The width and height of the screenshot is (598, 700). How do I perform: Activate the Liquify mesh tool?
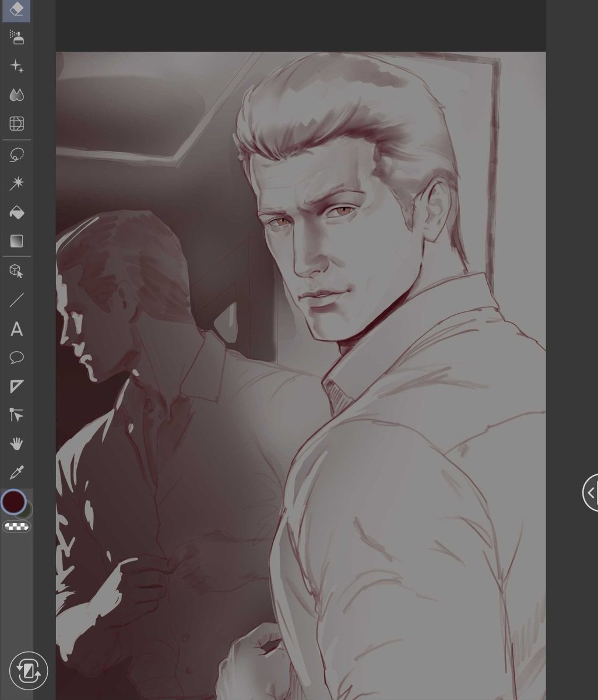pos(16,124)
